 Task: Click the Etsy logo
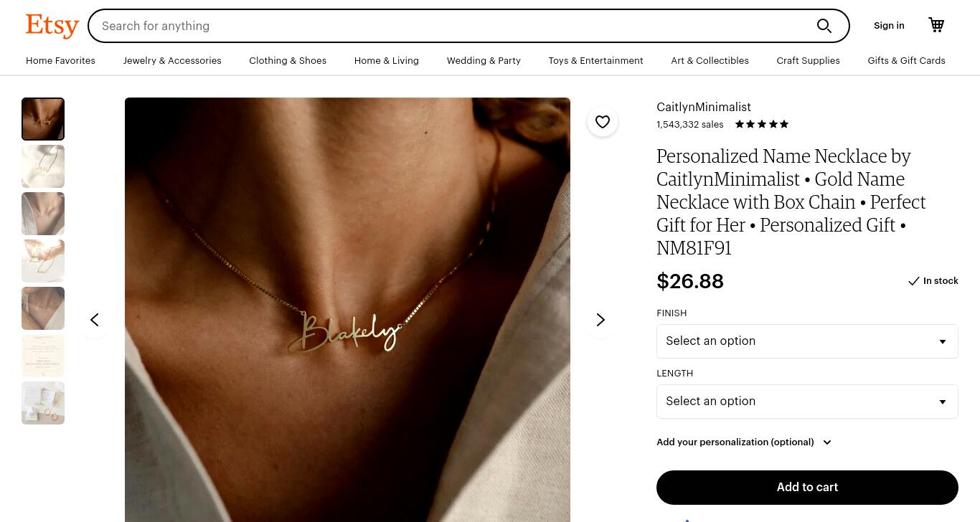[x=52, y=26]
